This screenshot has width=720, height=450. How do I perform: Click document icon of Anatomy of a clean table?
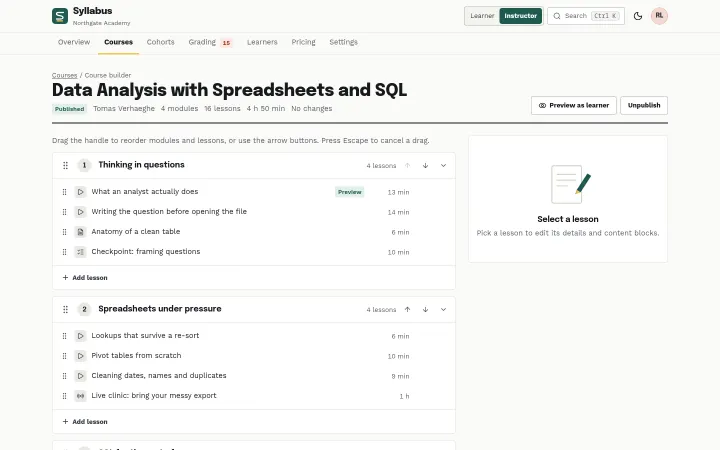click(x=80, y=232)
